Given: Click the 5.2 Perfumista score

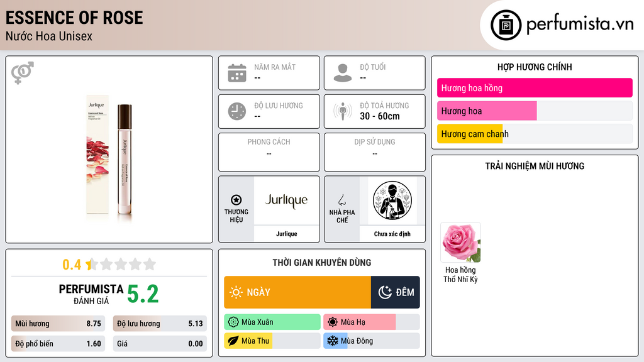Looking at the screenshot, I should [x=143, y=294].
